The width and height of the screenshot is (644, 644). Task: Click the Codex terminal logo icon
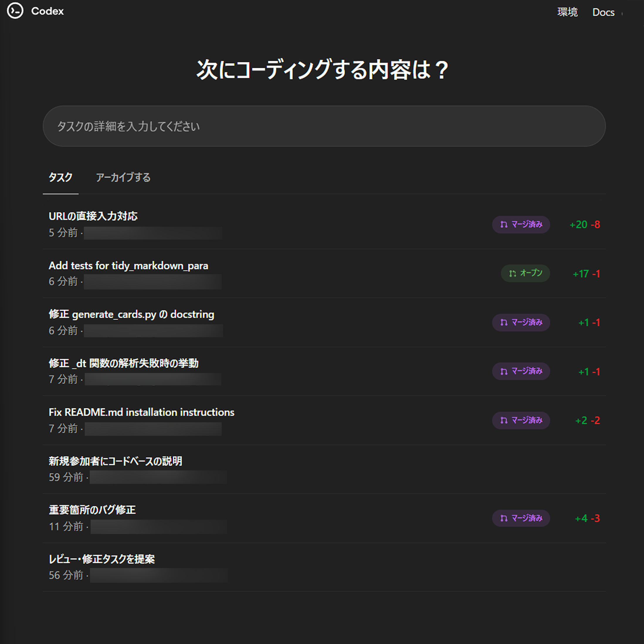pos(15,11)
